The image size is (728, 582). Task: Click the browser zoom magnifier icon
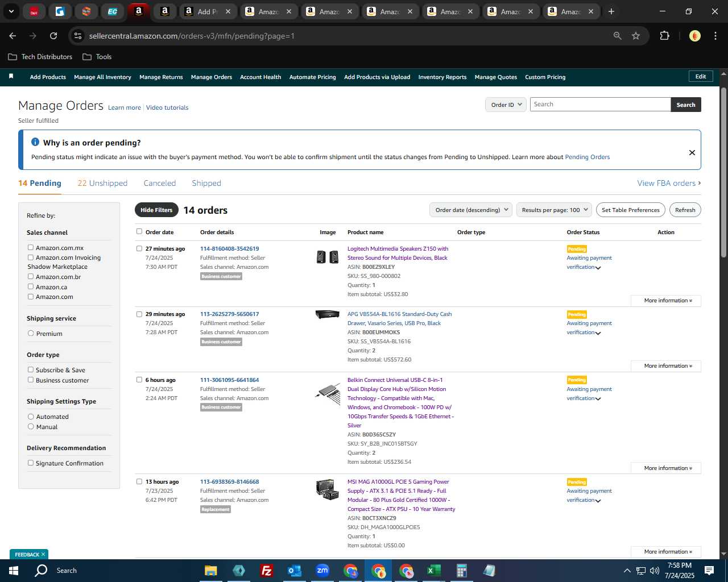(618, 36)
